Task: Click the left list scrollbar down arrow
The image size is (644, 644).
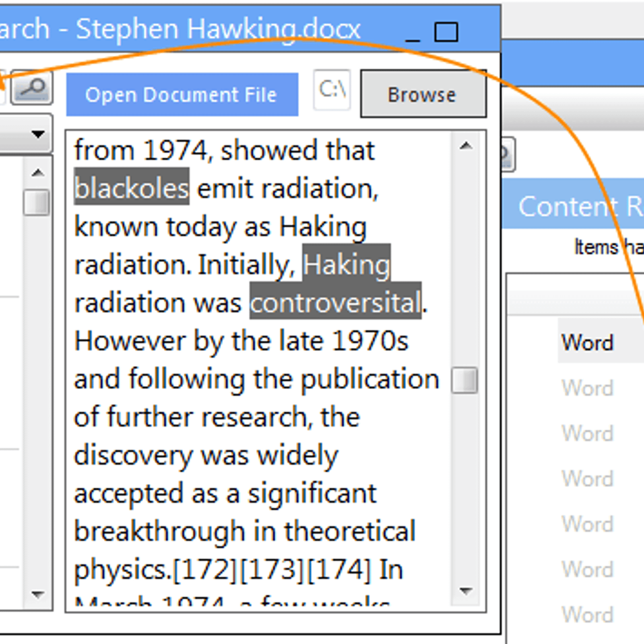Action: (x=38, y=594)
